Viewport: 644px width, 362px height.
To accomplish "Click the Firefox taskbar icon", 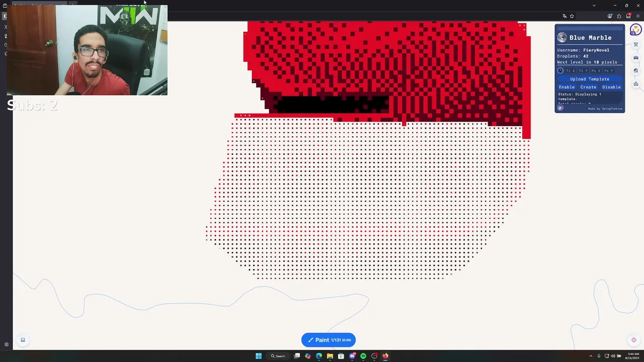I will [x=385, y=356].
